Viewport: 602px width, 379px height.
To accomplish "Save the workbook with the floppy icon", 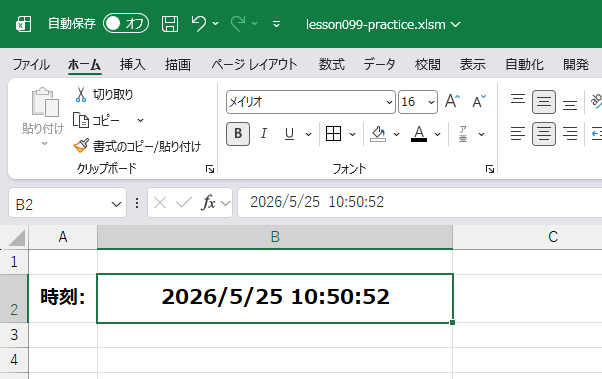I will (x=170, y=24).
